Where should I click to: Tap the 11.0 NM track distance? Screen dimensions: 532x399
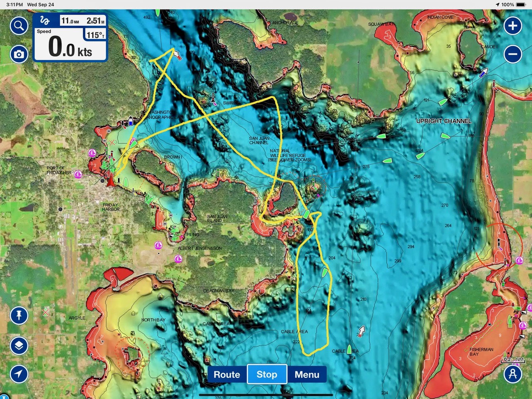tap(70, 21)
